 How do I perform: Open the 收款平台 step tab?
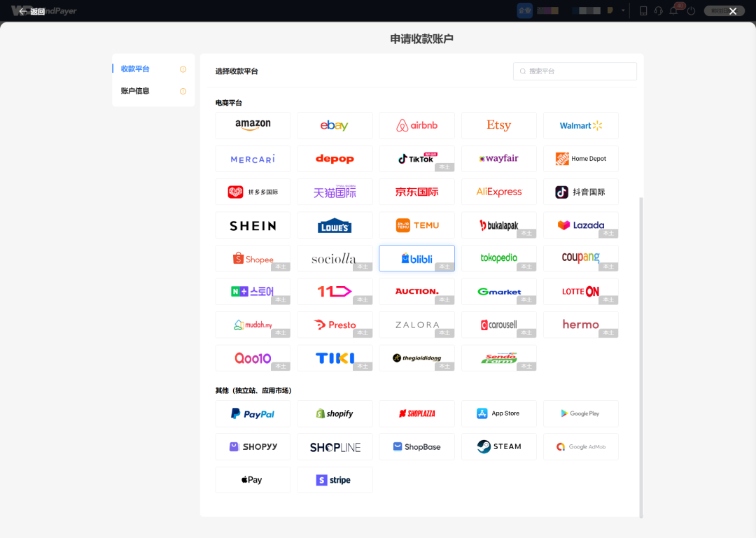pos(153,69)
